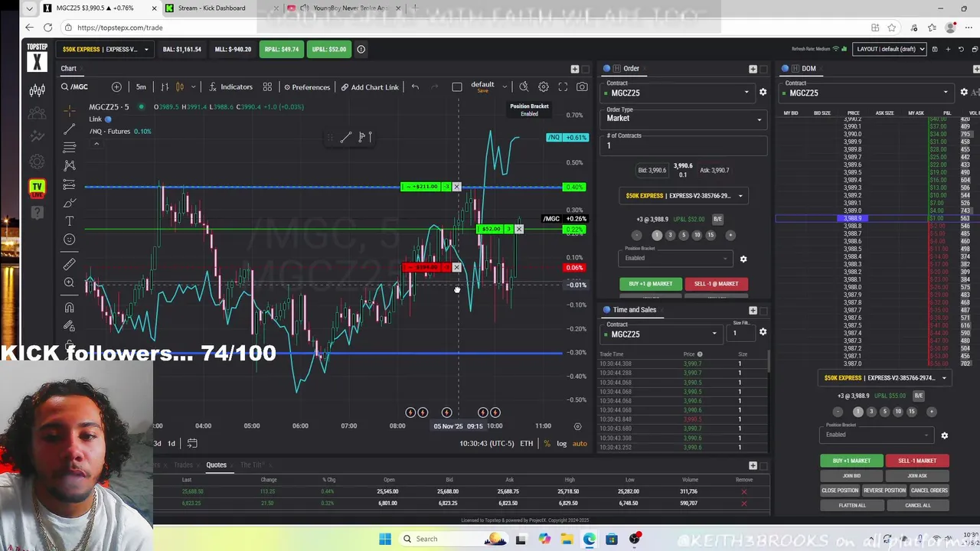
Task: Toggle log scale on chart
Action: tap(561, 444)
